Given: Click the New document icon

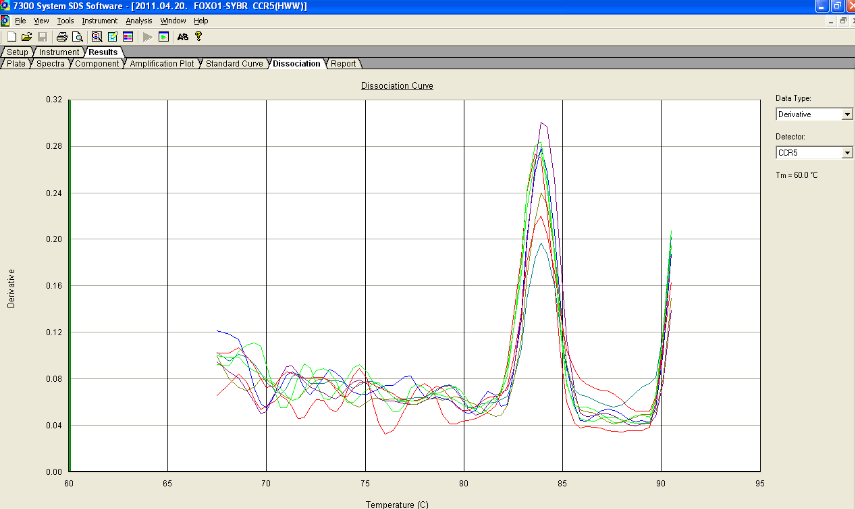Looking at the screenshot, I should tap(11, 36).
